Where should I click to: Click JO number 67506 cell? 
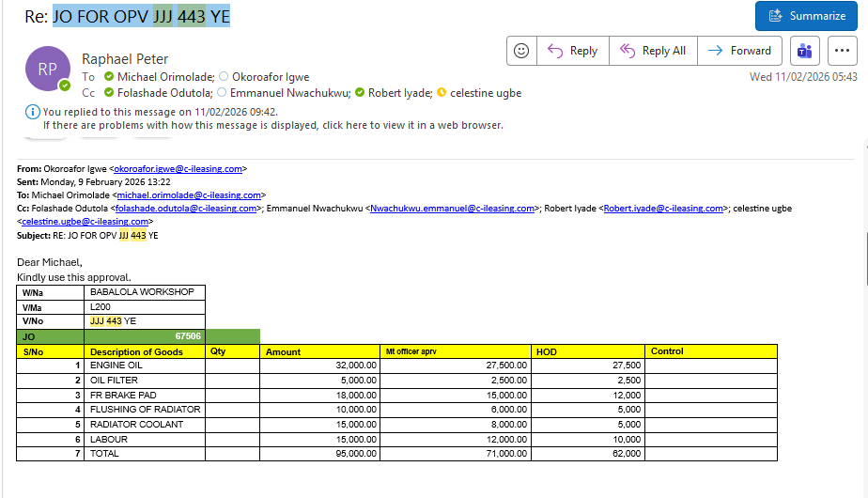coord(145,336)
